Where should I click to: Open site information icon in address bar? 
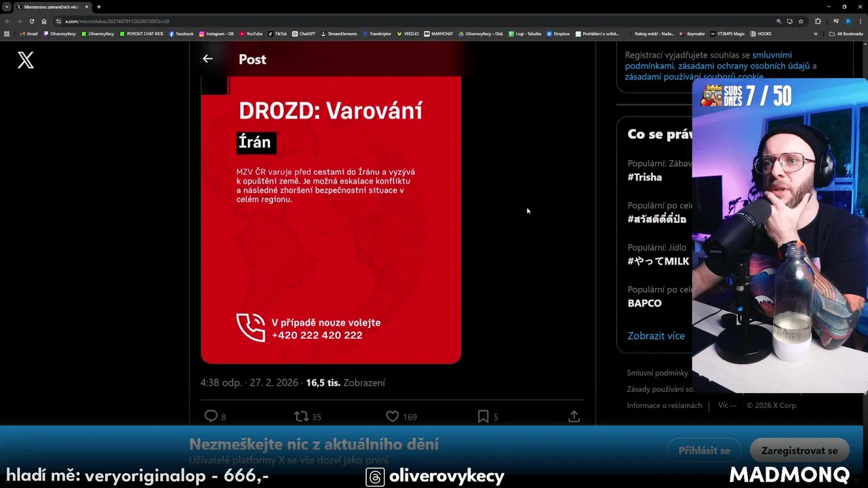pos(59,21)
